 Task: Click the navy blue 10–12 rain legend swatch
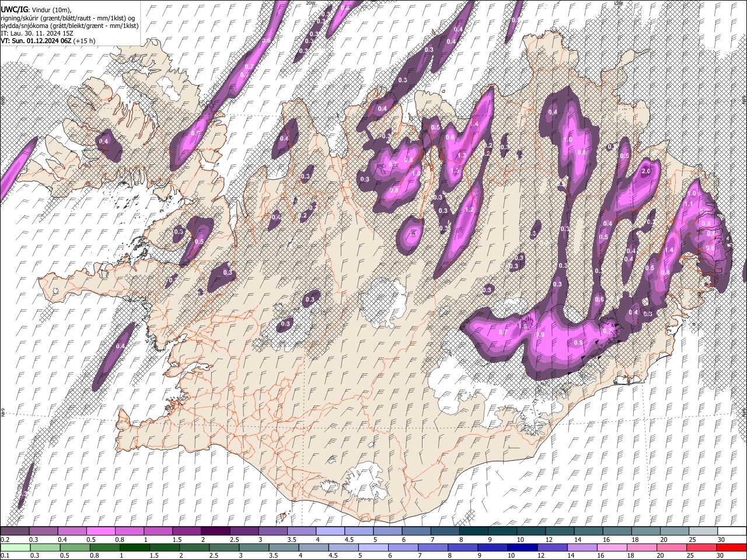[523, 548]
